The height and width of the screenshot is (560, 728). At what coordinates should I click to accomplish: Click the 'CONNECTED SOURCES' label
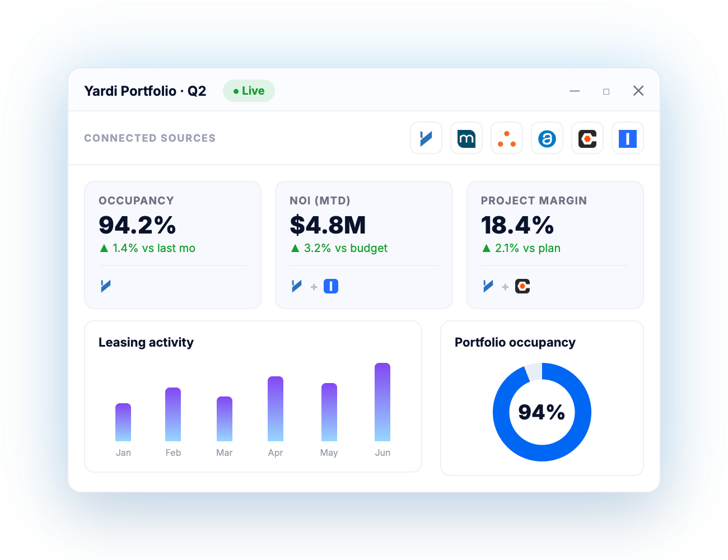150,138
